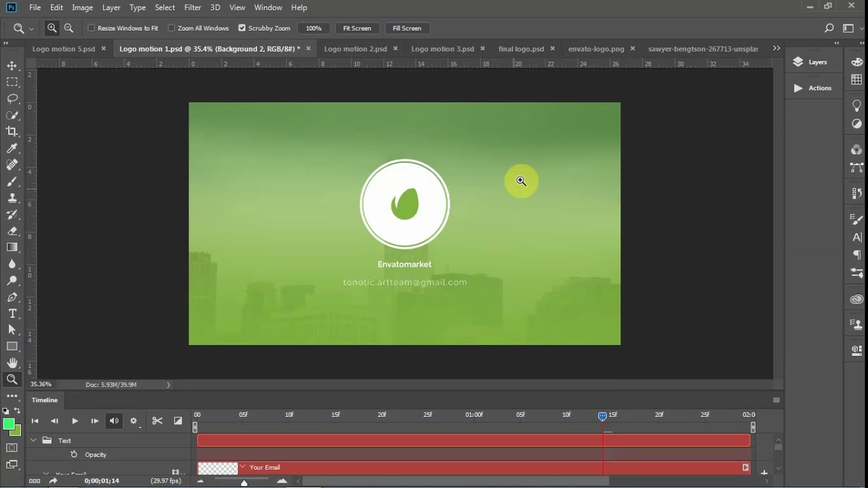The image size is (868, 488).
Task: Open the Character panel icon
Action: pyautogui.click(x=856, y=237)
